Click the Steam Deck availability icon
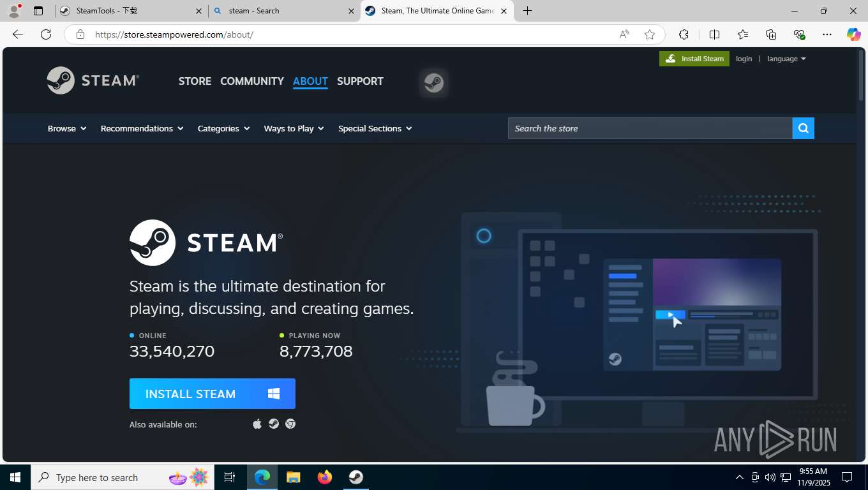This screenshot has width=868, height=490. click(x=274, y=424)
